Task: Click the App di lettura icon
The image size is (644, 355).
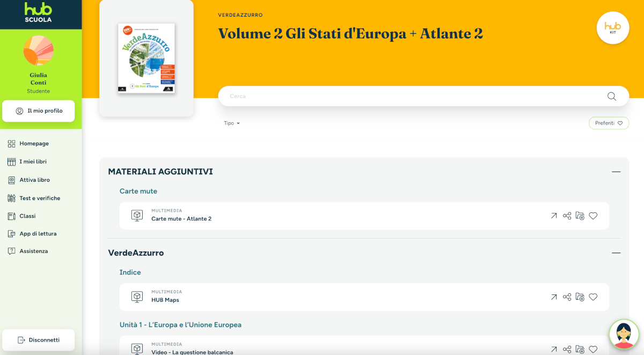Action: click(x=11, y=234)
